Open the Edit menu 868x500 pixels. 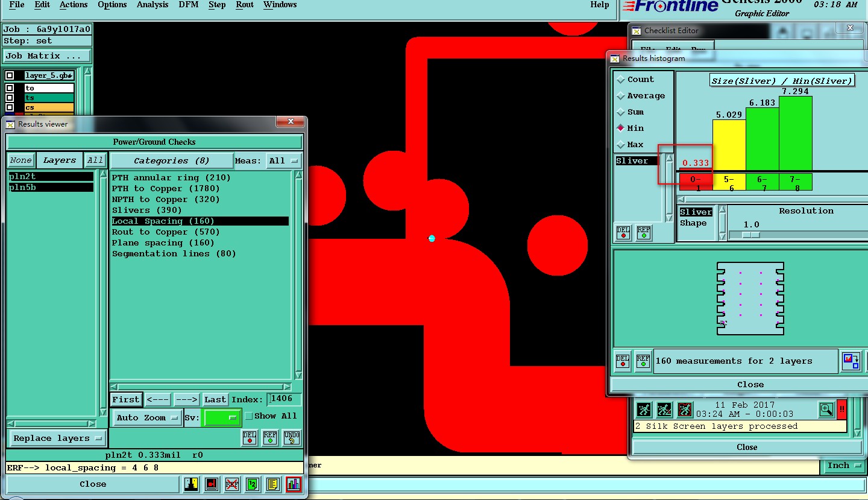click(42, 5)
